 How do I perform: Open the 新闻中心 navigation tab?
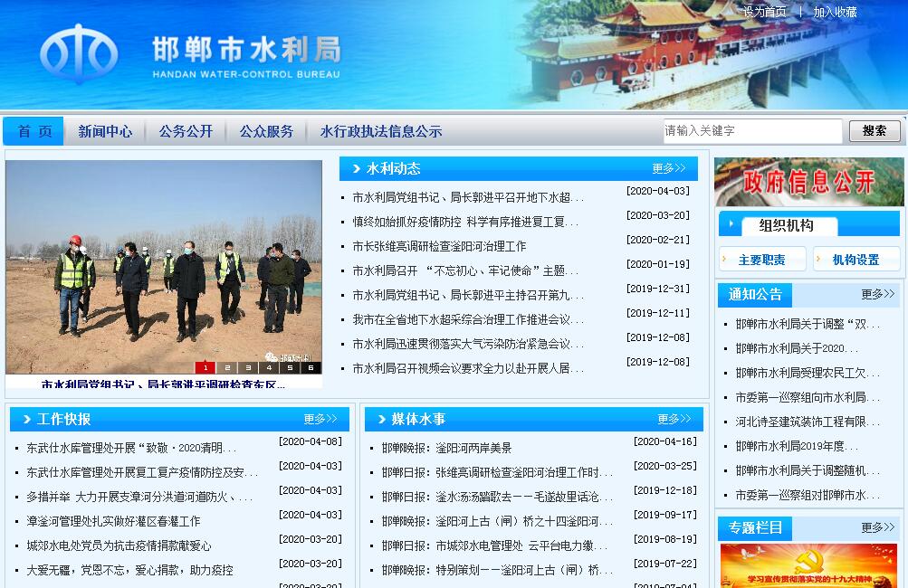(105, 131)
